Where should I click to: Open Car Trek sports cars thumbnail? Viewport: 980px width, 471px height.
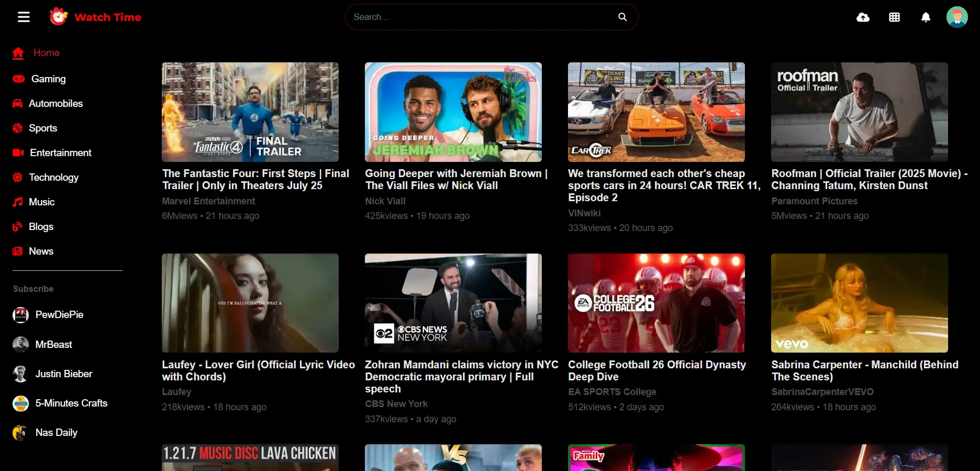pos(656,112)
